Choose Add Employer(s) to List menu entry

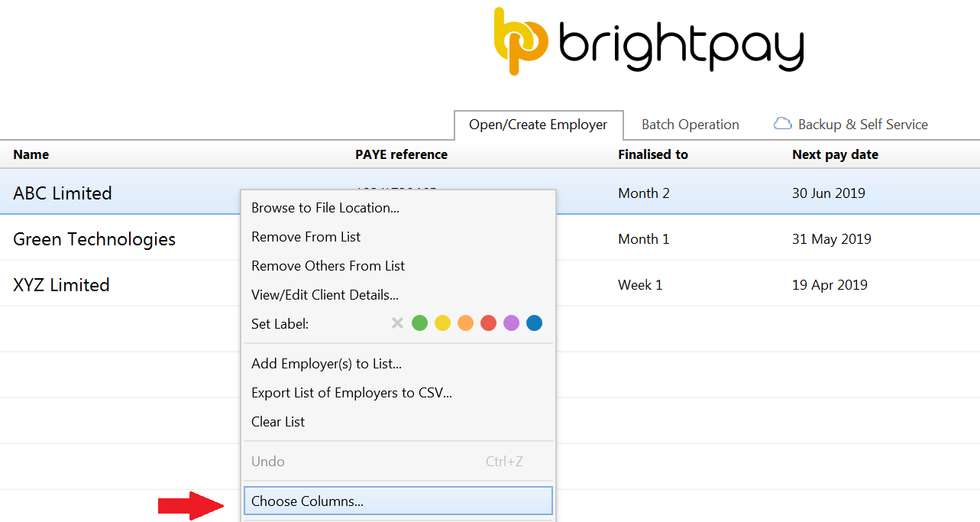tap(399, 364)
